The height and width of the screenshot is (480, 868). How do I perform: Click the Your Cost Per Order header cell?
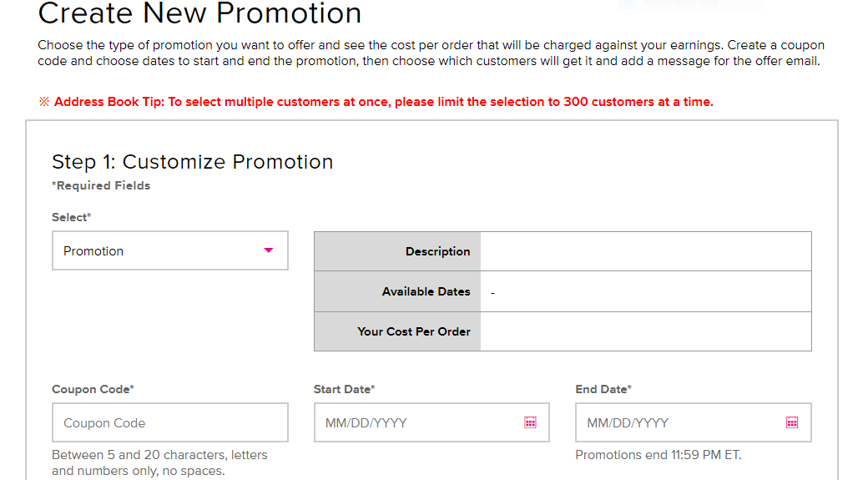pyautogui.click(x=397, y=331)
